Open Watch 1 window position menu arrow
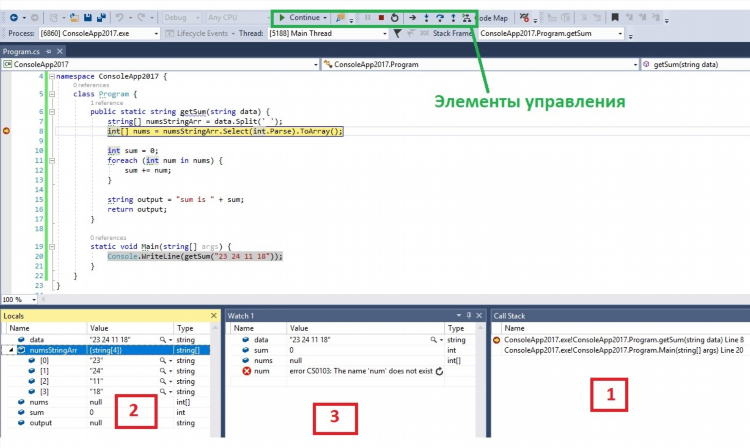Screen dimensions: 750x448 pos(459,316)
